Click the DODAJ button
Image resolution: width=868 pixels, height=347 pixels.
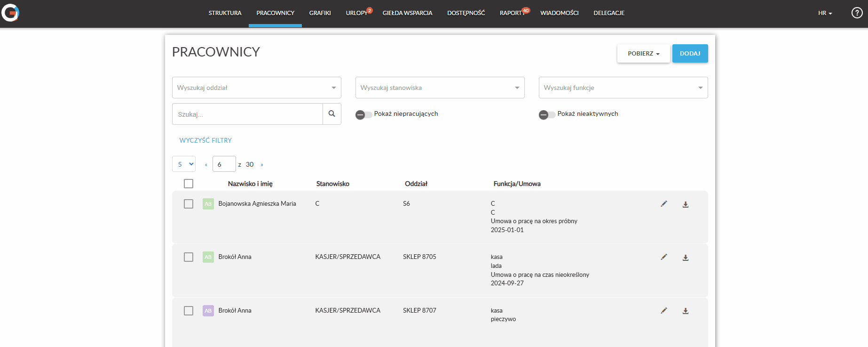[x=690, y=54]
